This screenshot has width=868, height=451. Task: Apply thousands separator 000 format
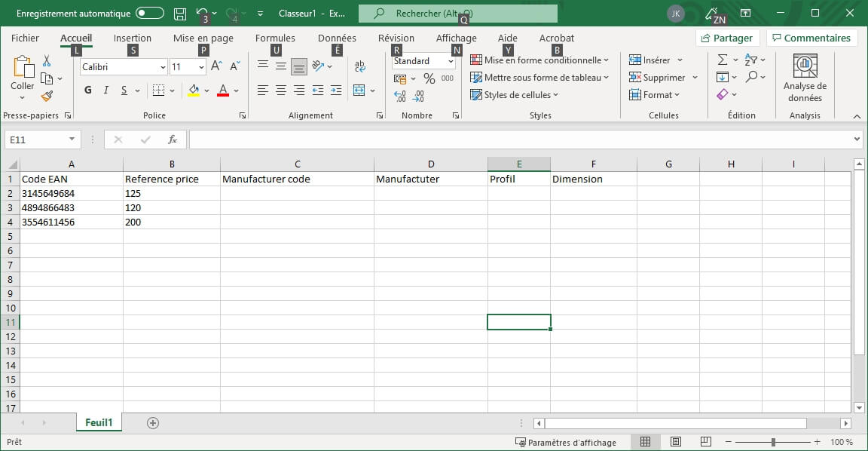pyautogui.click(x=448, y=78)
